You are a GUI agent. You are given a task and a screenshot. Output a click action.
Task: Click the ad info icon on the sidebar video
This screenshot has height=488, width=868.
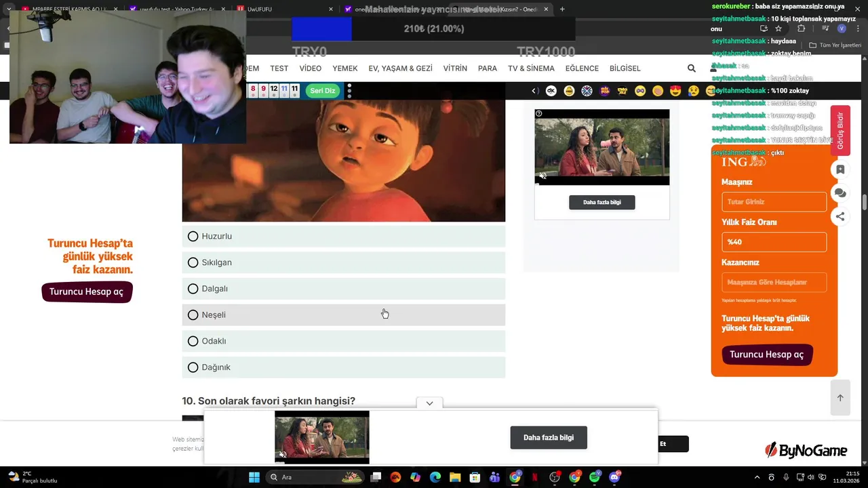(x=539, y=113)
